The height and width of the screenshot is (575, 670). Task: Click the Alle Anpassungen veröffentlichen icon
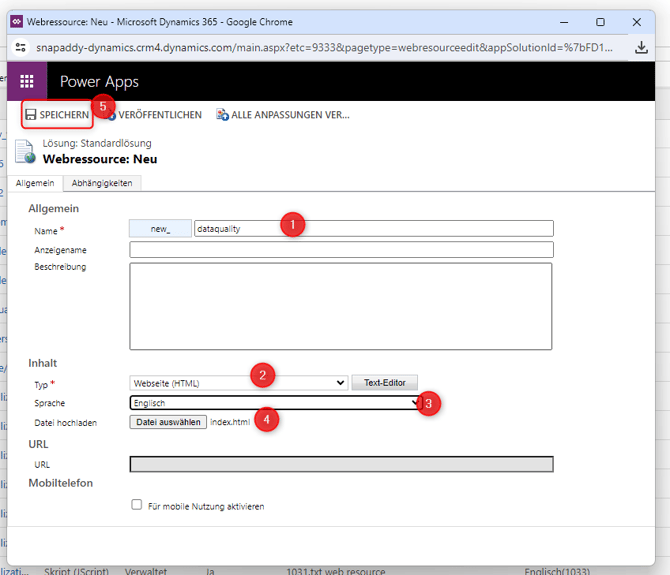pos(222,115)
